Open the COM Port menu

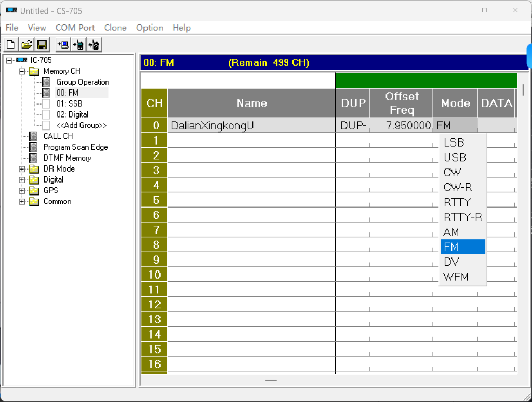pyautogui.click(x=75, y=28)
